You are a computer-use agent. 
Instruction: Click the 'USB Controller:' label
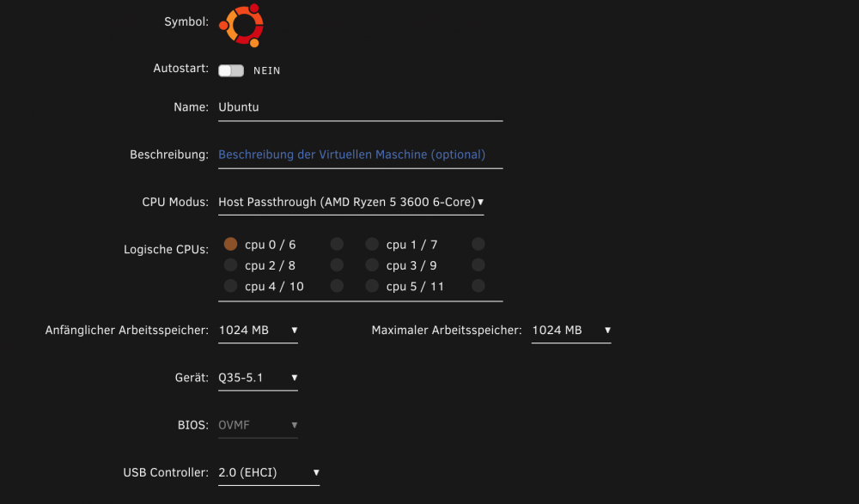pos(166,473)
